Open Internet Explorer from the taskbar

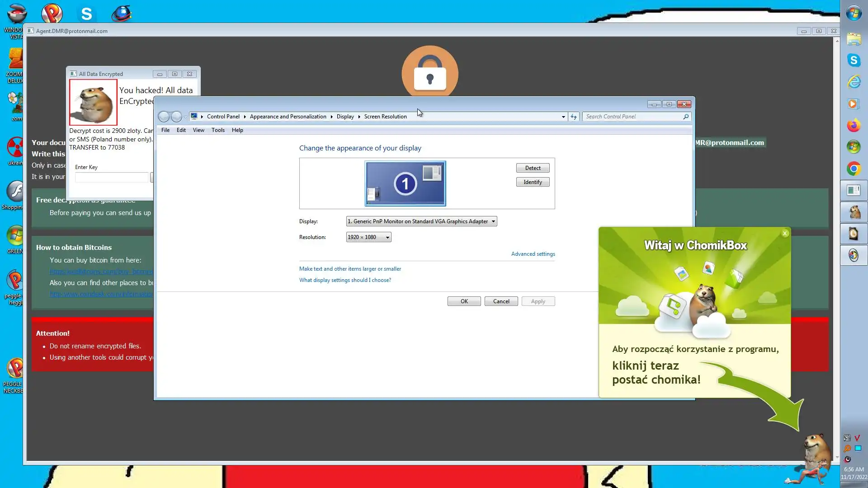[854, 82]
